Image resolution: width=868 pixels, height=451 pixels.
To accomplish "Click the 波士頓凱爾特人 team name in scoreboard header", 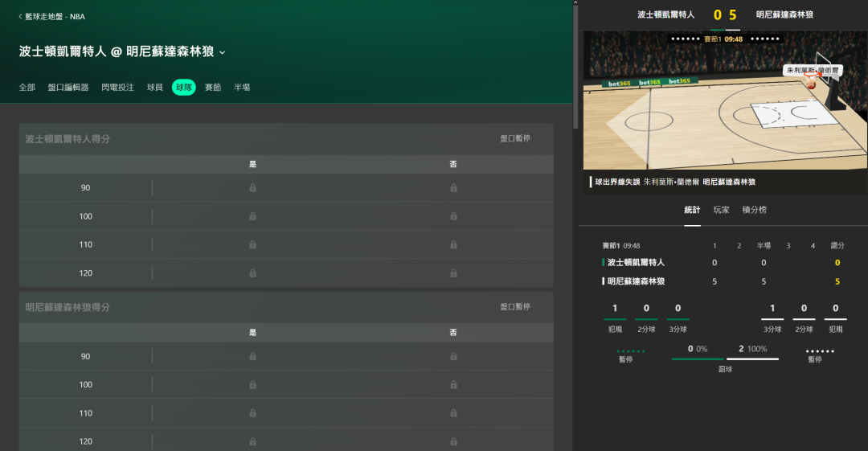I will tap(666, 14).
